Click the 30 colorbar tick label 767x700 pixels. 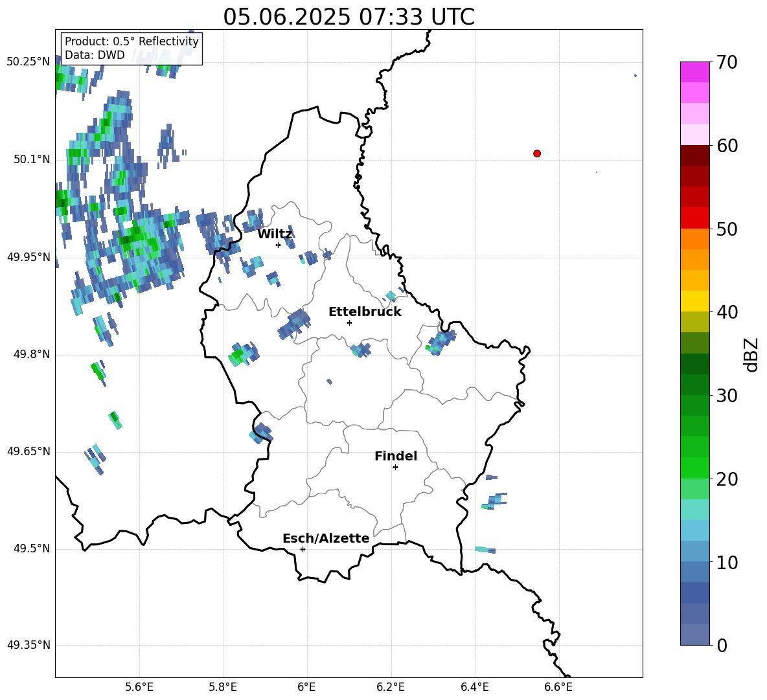[727, 396]
